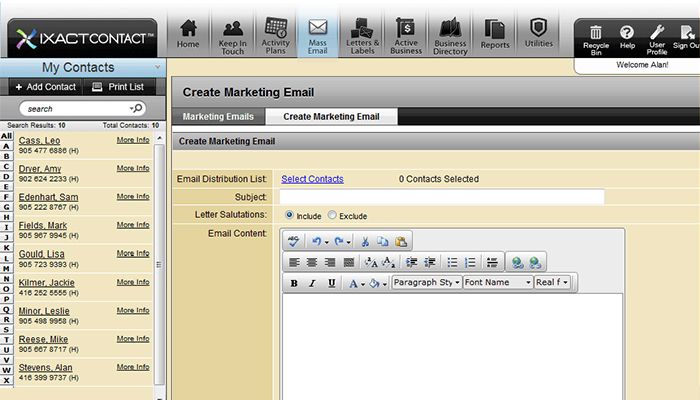This screenshot has width=700, height=400.
Task: Select the Create Marketing Email tab
Action: click(331, 117)
